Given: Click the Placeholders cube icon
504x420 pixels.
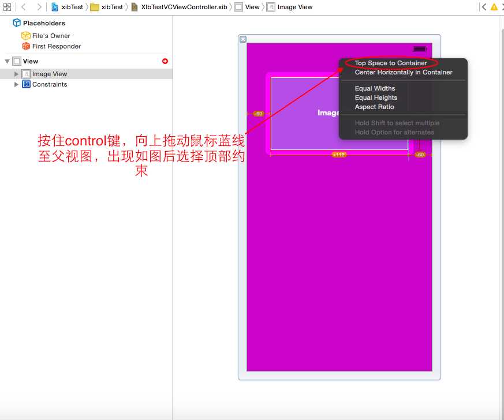Looking at the screenshot, I should 17,23.
